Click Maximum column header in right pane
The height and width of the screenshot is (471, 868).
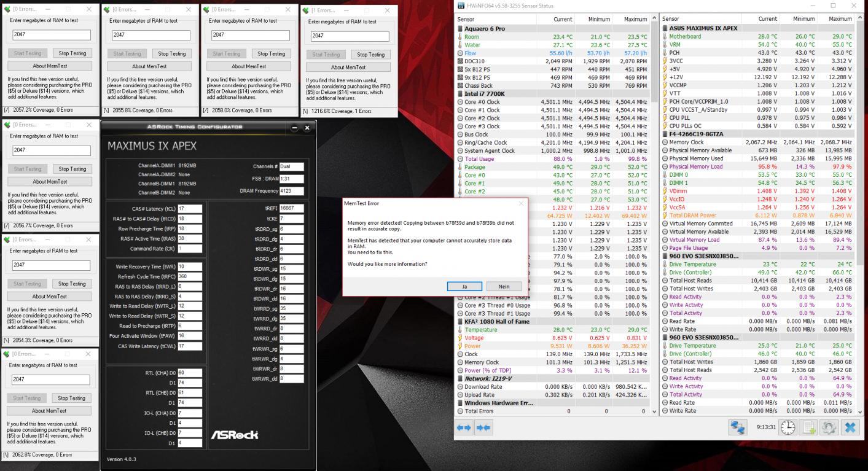point(835,19)
